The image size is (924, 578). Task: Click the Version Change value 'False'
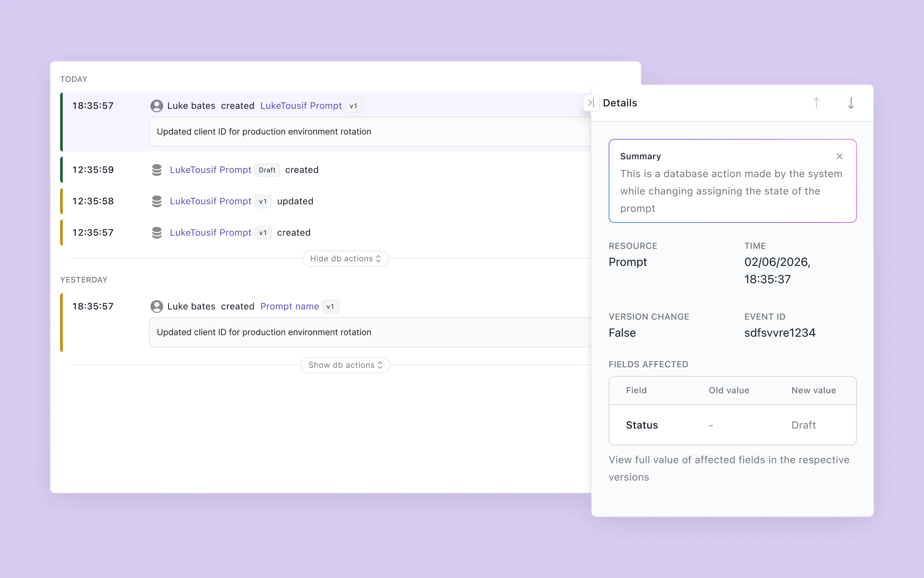coord(622,333)
